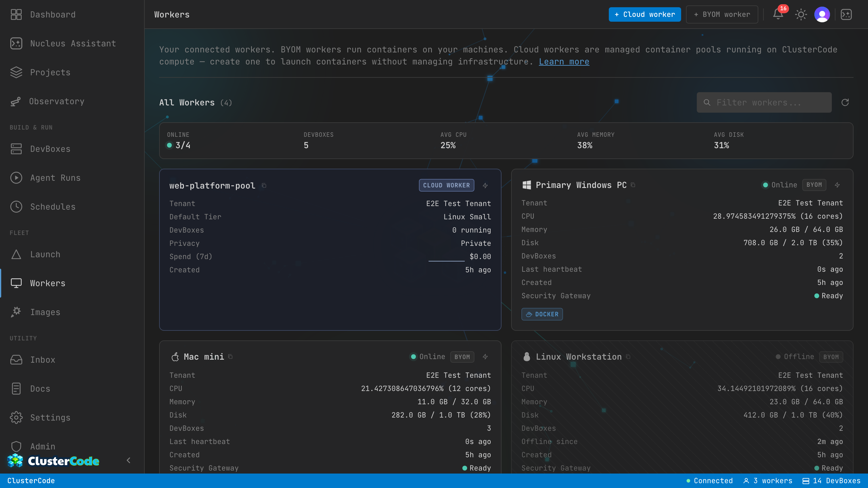Click the lightning icon on web-platform-pool card
The height and width of the screenshot is (488, 868).
click(485, 185)
